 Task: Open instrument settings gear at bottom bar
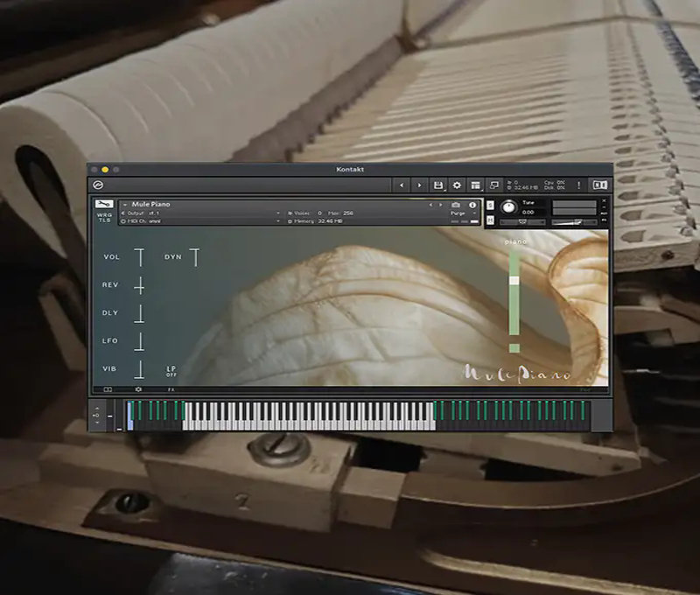[x=138, y=389]
